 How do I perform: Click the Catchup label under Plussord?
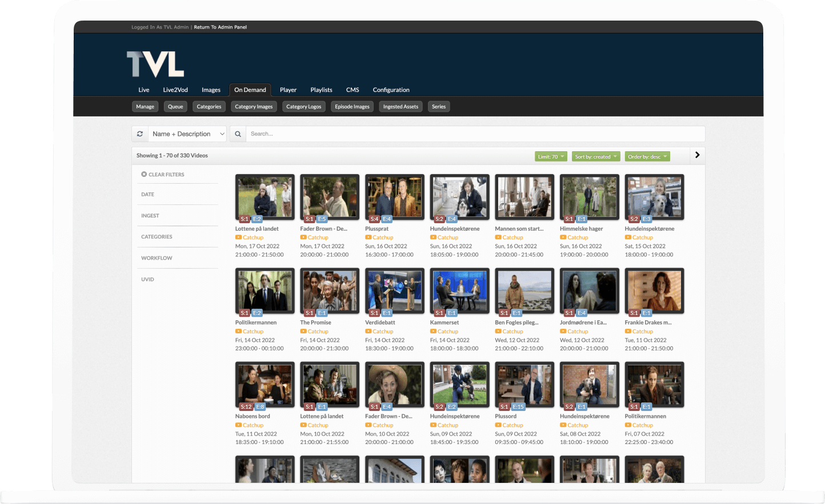[x=512, y=425]
